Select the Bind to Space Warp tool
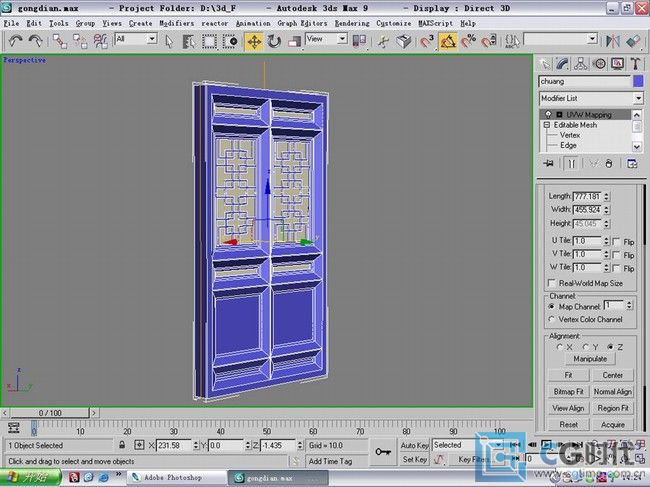 100,41
